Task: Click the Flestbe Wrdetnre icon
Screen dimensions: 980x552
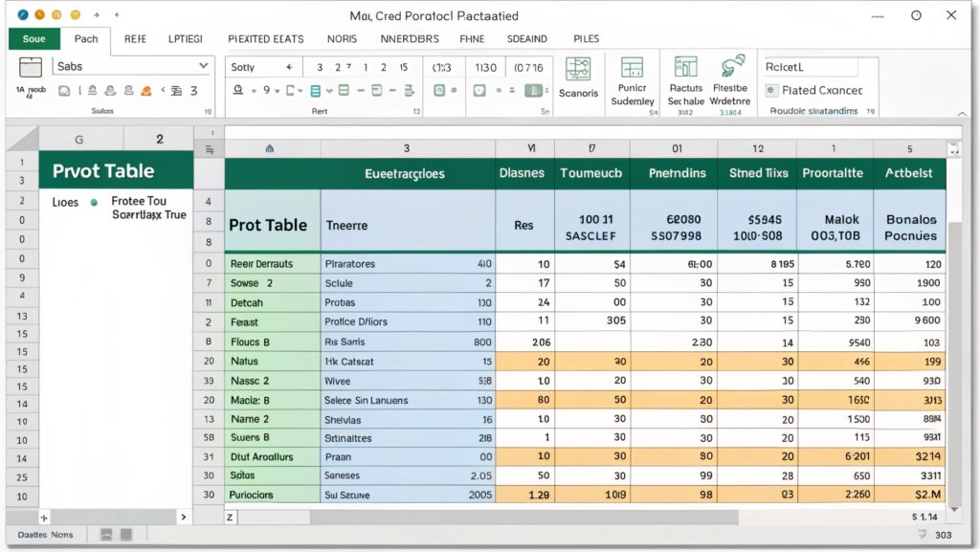Action: 732,66
